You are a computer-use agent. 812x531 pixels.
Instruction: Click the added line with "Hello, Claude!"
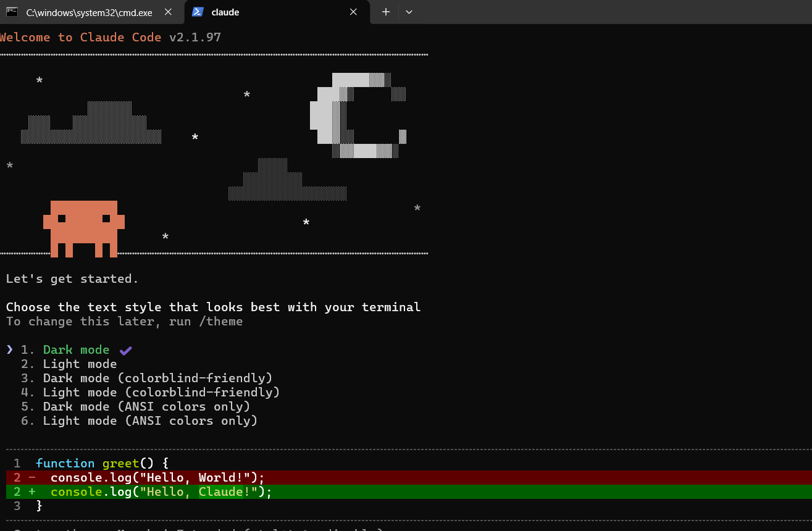409,492
